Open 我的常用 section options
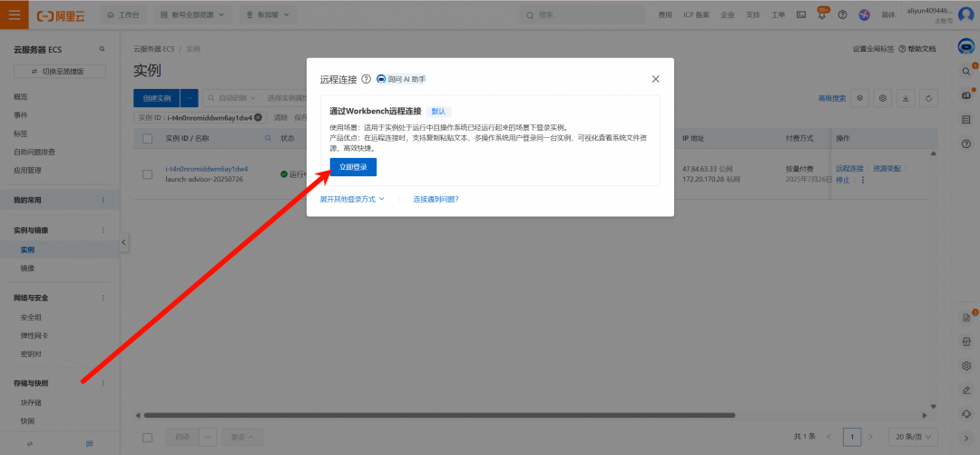980x455 pixels. 103,201
